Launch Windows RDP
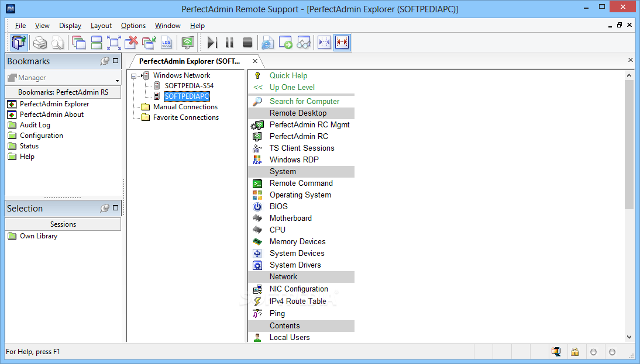 294,160
